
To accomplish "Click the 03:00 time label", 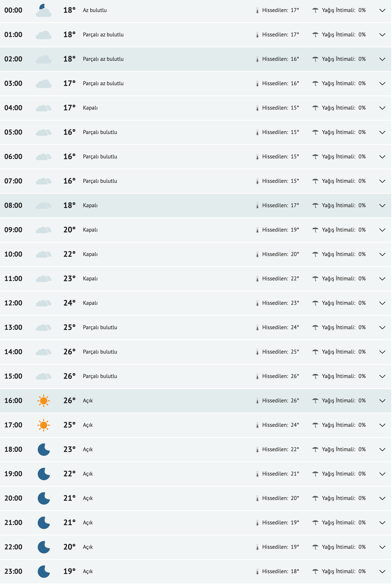I will pyautogui.click(x=13, y=84).
